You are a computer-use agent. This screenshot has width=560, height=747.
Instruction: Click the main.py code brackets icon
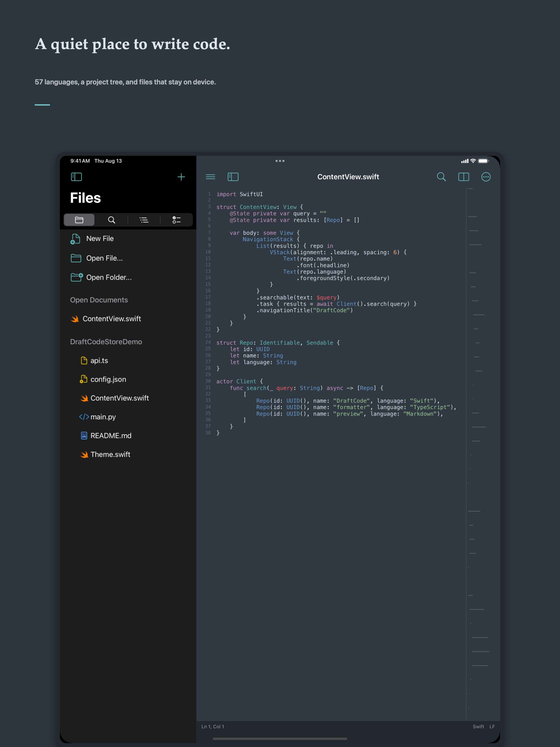84,417
